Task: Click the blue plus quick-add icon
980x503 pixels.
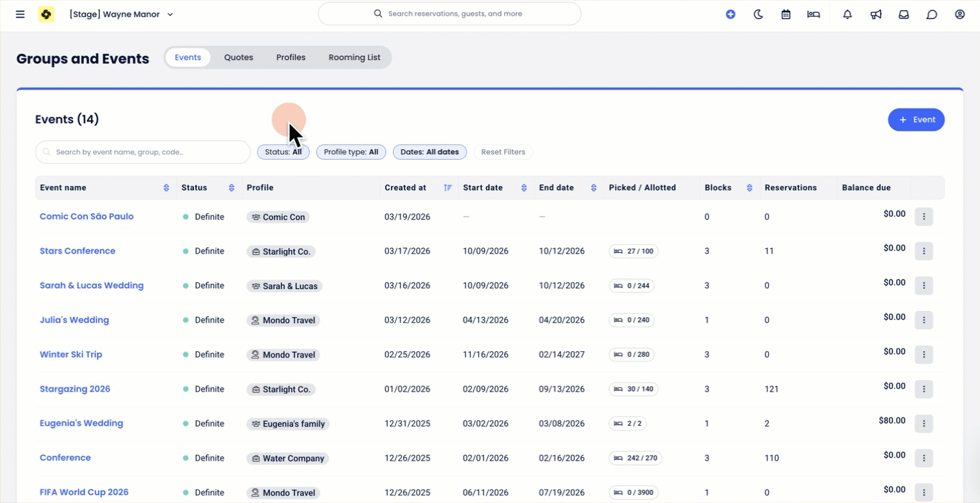Action: point(731,14)
